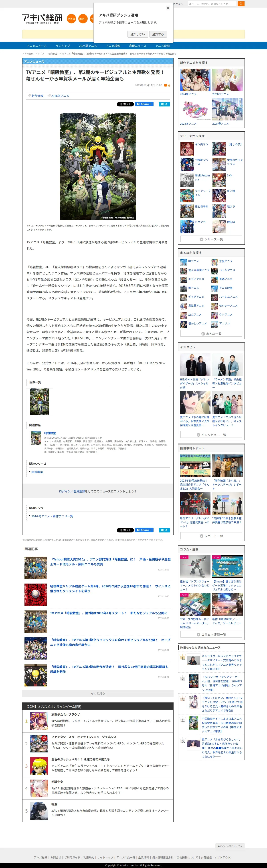Click シリーズ一覧 button
267x868 pixels.
211,239
